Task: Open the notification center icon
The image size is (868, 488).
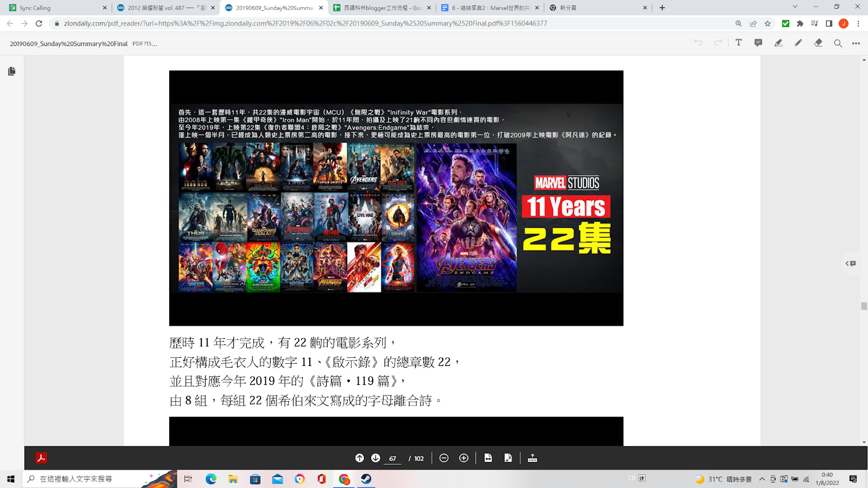Action: tap(853, 479)
